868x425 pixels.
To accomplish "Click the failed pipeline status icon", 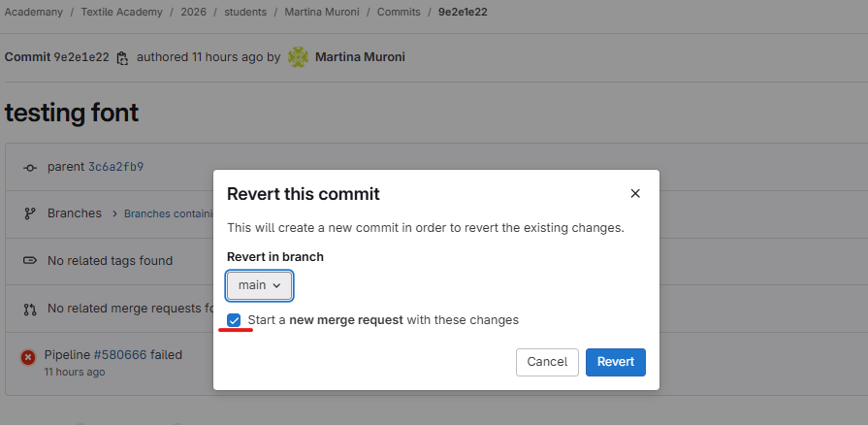I will [28, 358].
